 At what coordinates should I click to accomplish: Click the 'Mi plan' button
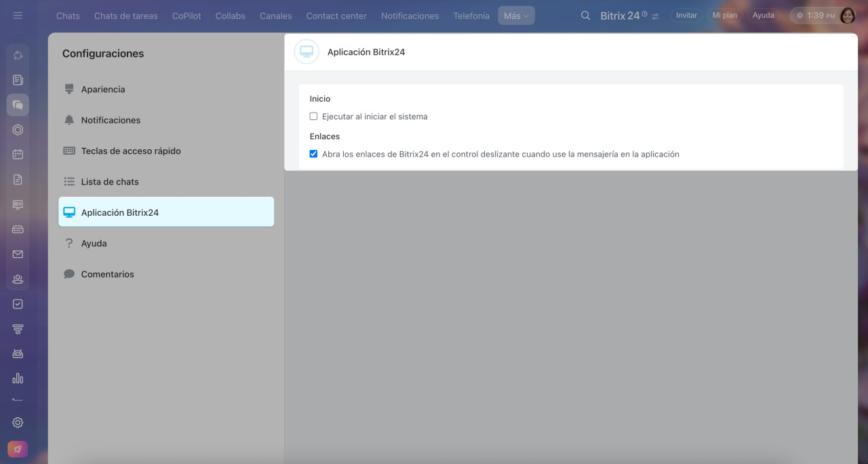(724, 16)
